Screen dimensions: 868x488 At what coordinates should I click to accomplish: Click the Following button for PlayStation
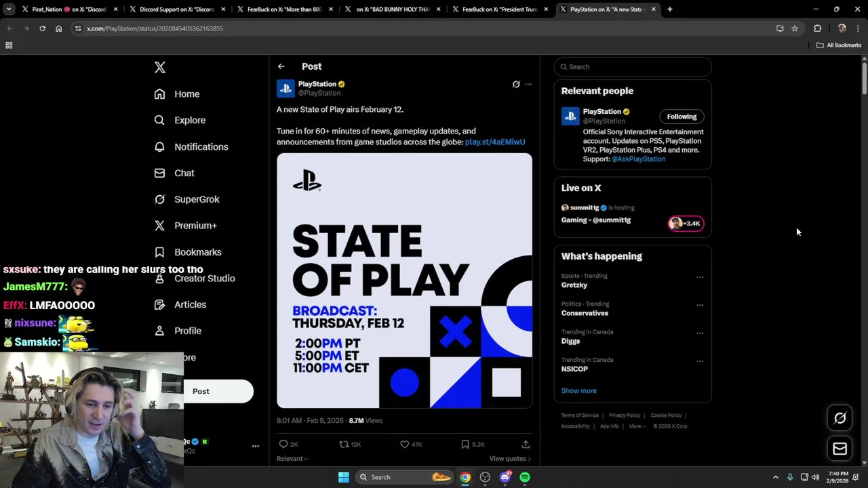point(682,117)
